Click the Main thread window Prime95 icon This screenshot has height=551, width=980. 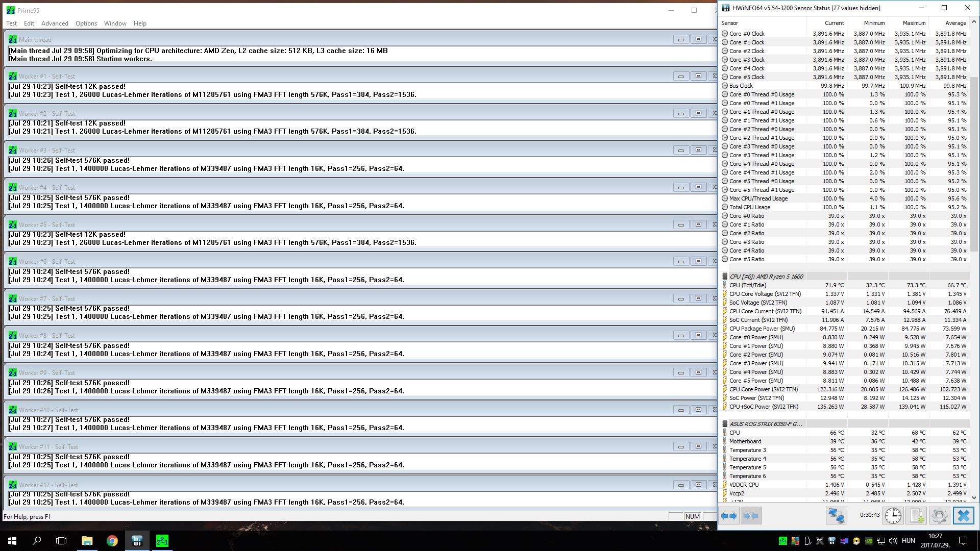point(13,39)
